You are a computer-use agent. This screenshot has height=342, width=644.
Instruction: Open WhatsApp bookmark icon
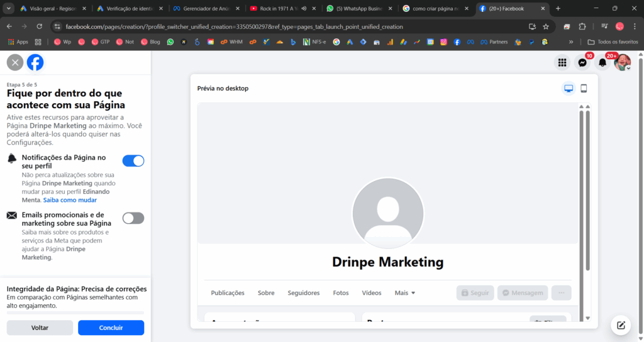(170, 42)
